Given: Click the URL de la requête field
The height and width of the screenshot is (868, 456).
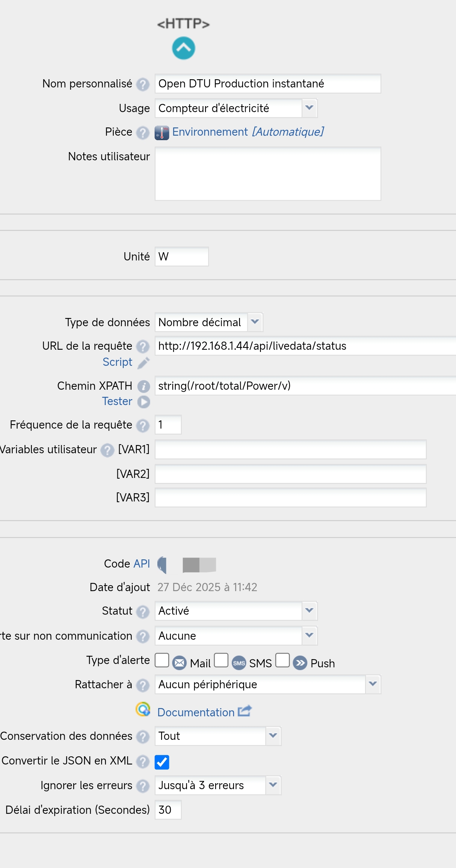Looking at the screenshot, I should [x=305, y=346].
